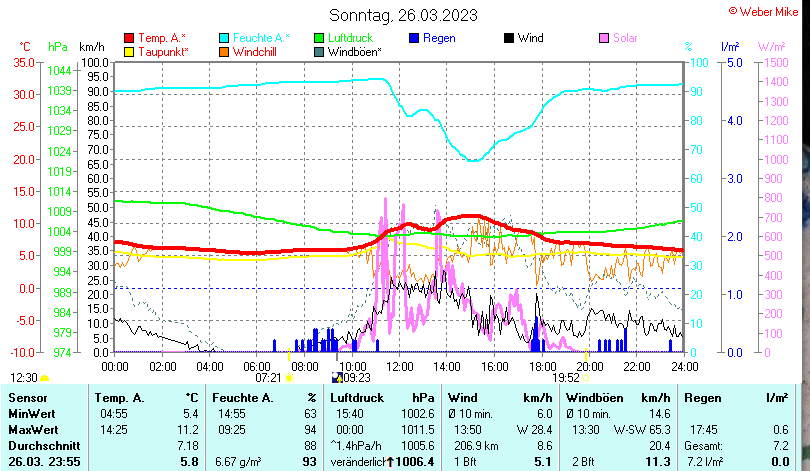Image resolution: width=810 pixels, height=471 pixels.
Task: Click the 2 Bft gust Beaufort value
Action: click(x=583, y=462)
